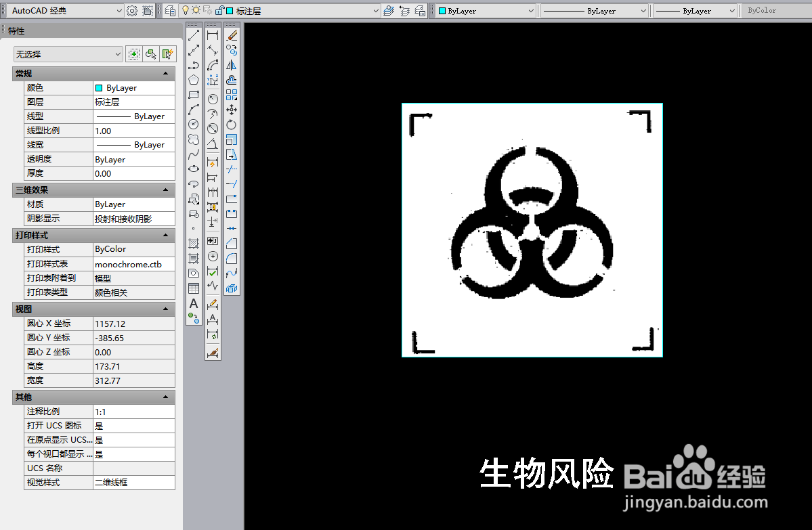812x530 pixels.
Task: Activate the Quick Dimension tool
Action: [213, 162]
